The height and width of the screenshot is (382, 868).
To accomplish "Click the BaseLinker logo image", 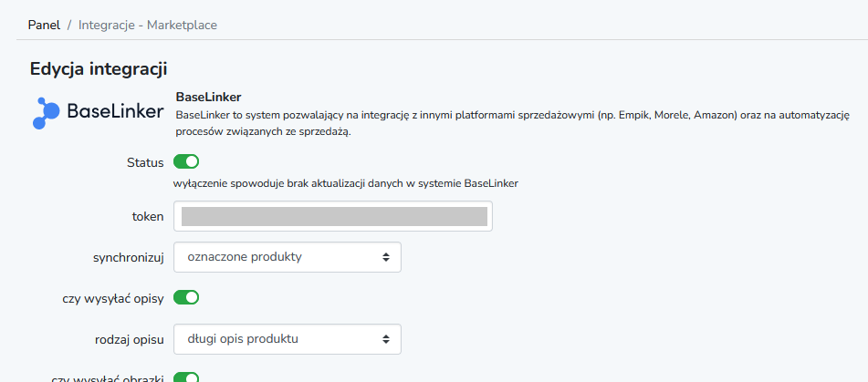I will [98, 113].
